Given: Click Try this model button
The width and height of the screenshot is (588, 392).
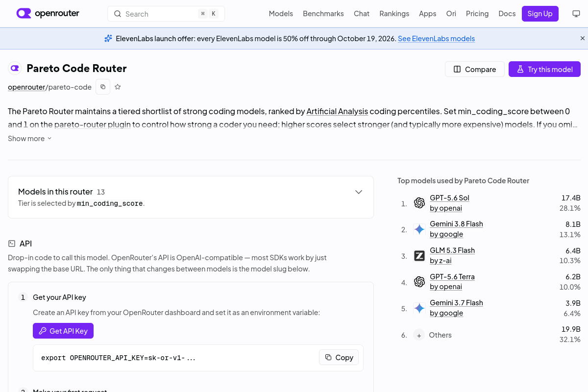Looking at the screenshot, I should point(544,69).
